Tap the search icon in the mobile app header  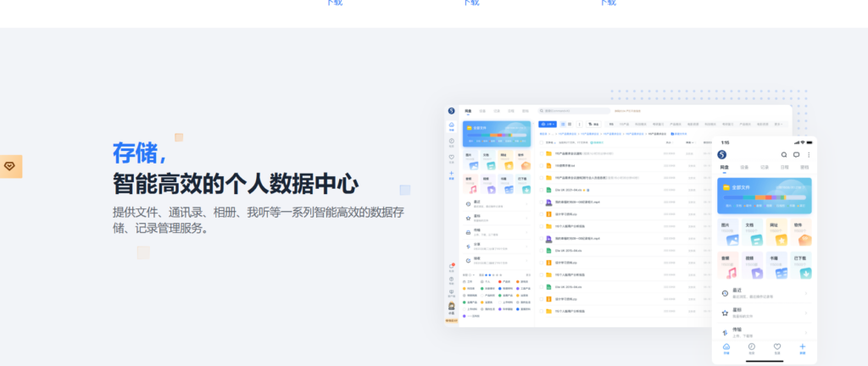[x=784, y=155]
